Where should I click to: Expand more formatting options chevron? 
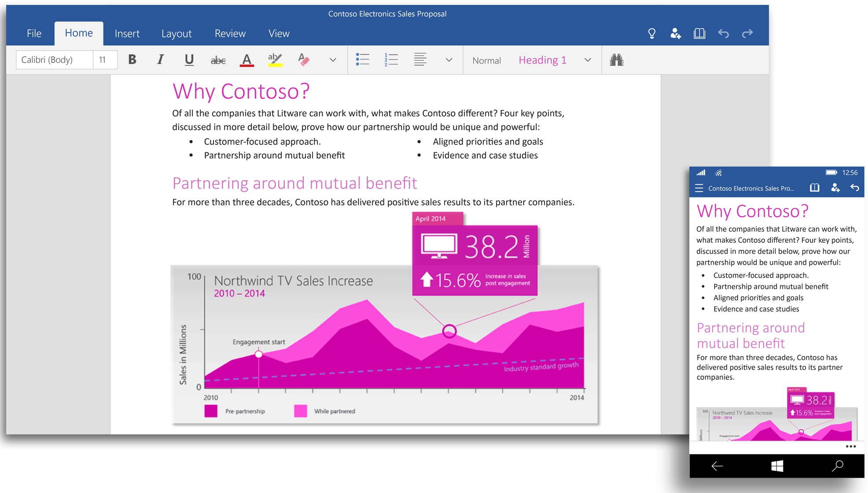click(x=332, y=60)
